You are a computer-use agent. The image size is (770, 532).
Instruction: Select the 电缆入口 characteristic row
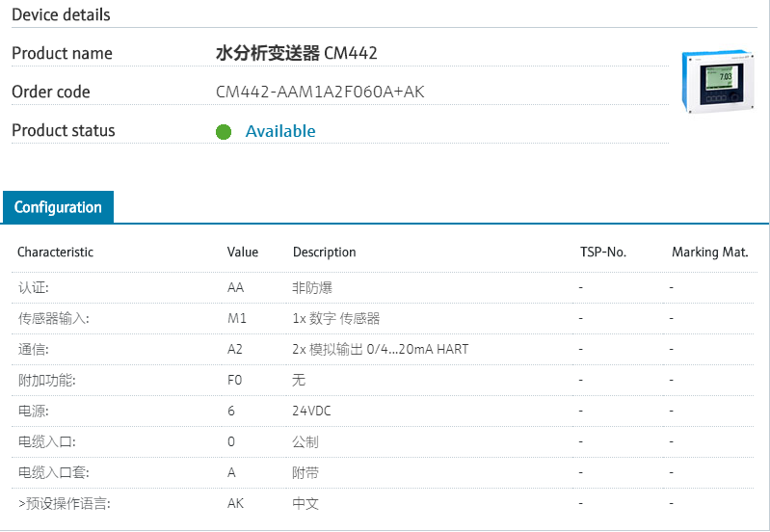(x=46, y=441)
